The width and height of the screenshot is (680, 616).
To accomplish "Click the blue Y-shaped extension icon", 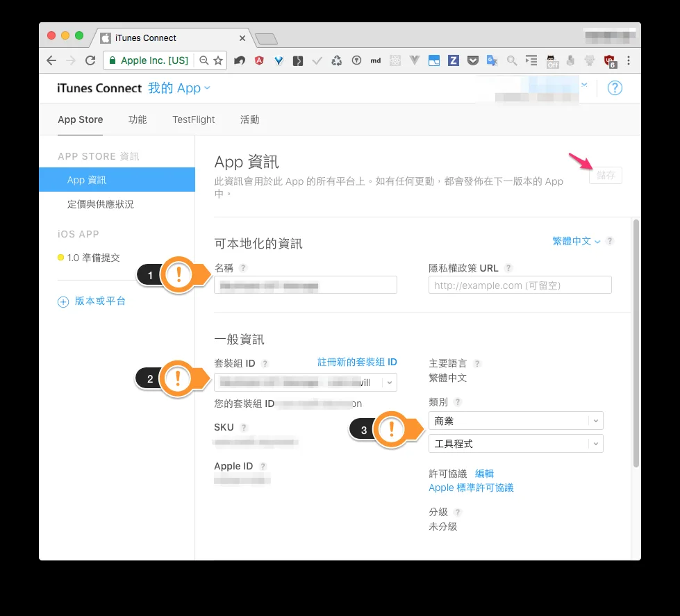I will tap(279, 60).
